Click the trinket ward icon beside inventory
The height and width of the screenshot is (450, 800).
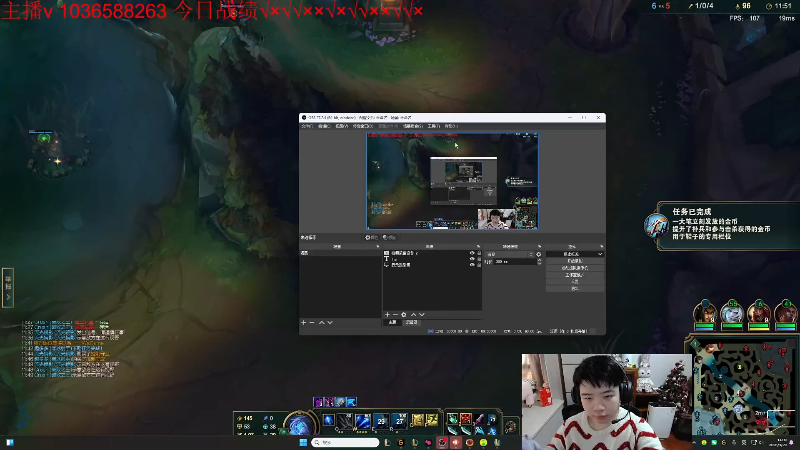(511, 427)
